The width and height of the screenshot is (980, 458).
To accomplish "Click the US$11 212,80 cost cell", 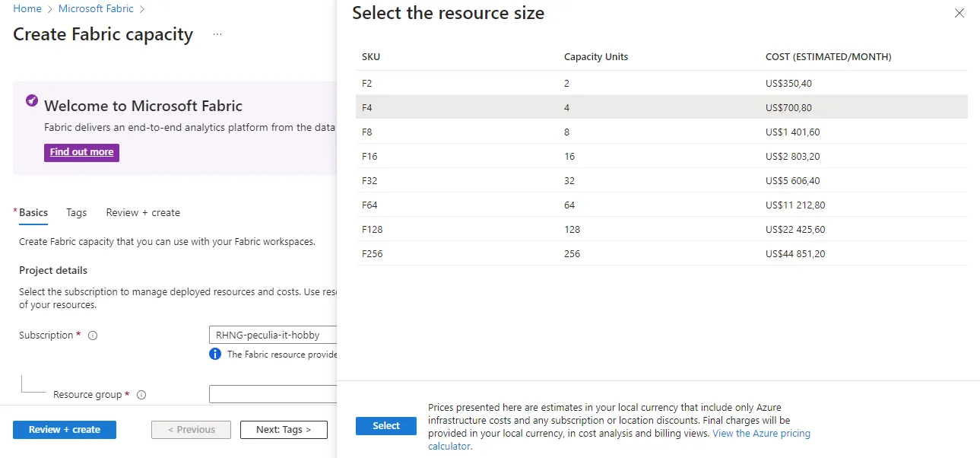I will tap(795, 205).
